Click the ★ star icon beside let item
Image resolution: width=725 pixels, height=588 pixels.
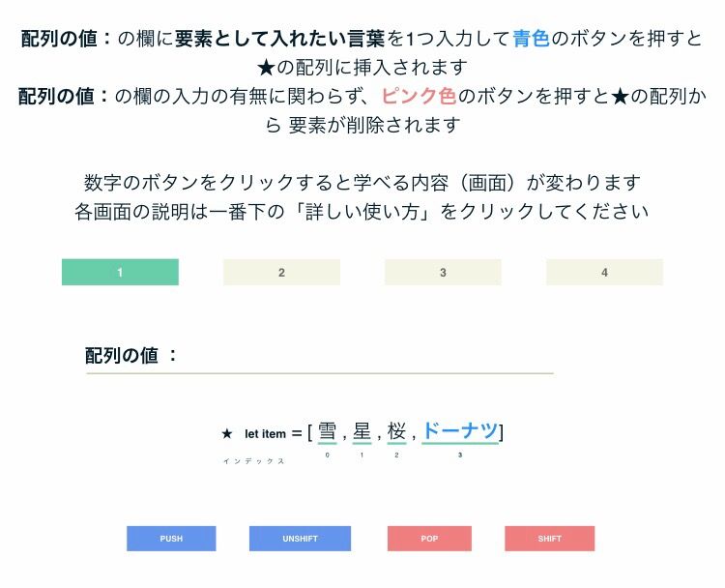[x=227, y=434]
